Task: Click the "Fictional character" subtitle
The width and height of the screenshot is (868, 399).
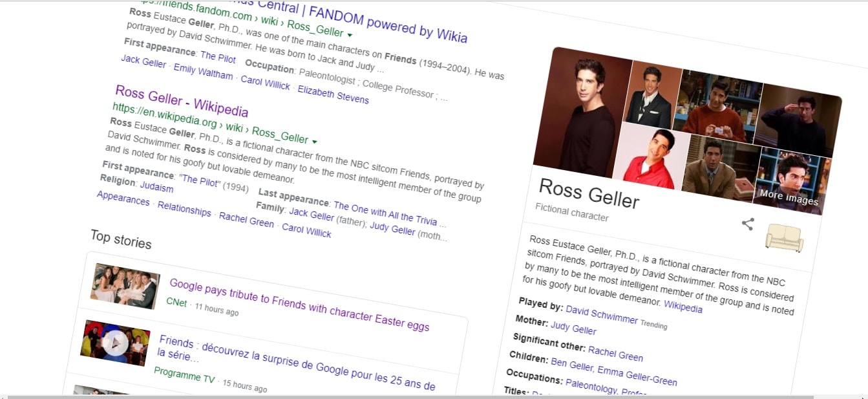Action: (572, 212)
